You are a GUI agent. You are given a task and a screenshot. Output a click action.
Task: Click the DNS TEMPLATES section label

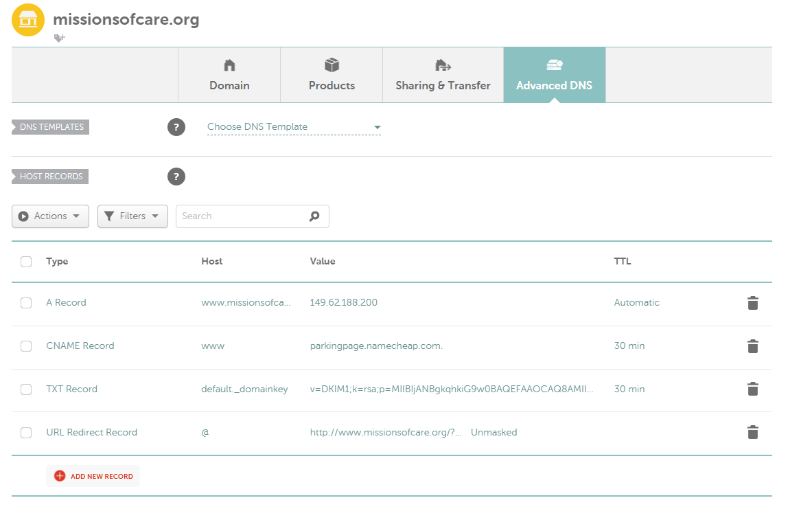pos(50,127)
